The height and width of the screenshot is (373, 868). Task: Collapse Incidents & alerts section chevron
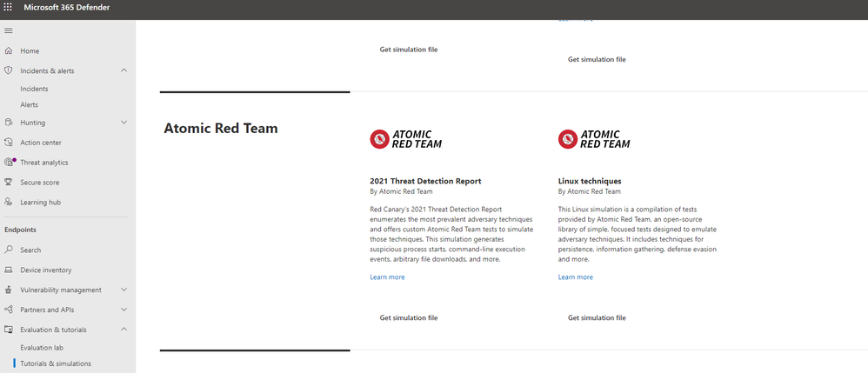coord(124,70)
